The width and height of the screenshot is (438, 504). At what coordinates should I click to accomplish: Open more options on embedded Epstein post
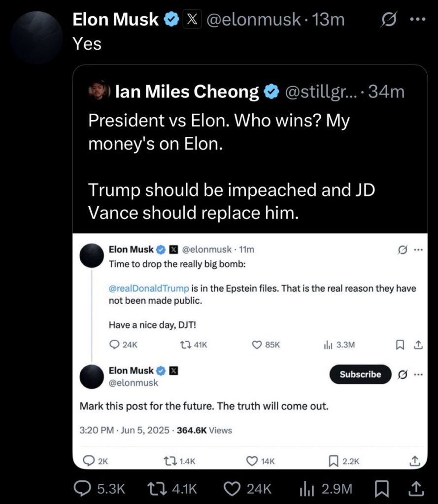418,250
